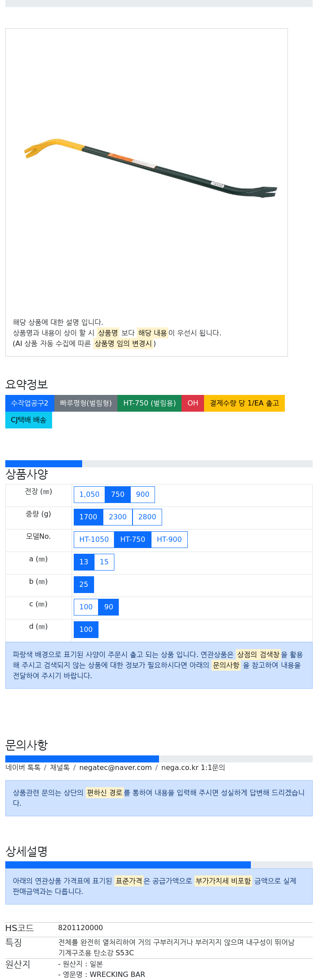This screenshot has width=318, height=980.
Task: Click the green HT-750 (벌림용) tag
Action: click(149, 403)
